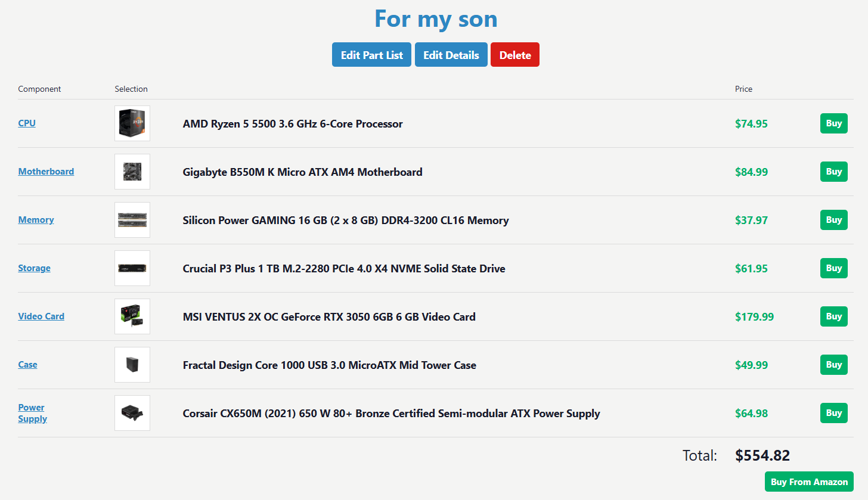Open the Case component link
Image resolution: width=868 pixels, height=500 pixels.
tap(27, 365)
